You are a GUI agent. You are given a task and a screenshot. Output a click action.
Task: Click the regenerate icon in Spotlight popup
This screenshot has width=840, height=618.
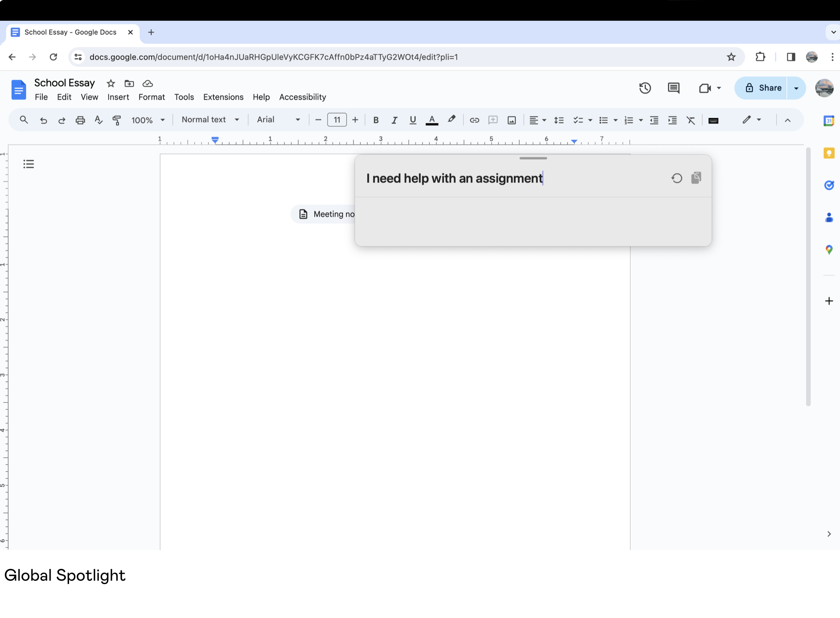[677, 178]
